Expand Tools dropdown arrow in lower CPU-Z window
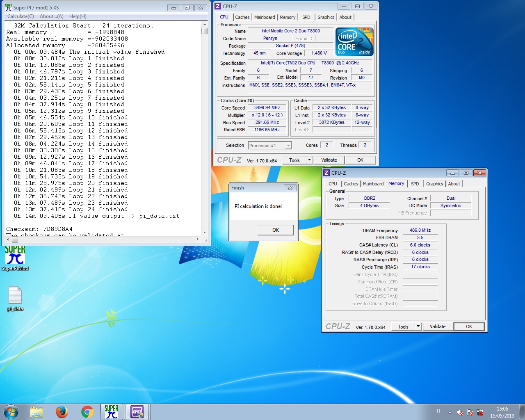 [418, 327]
